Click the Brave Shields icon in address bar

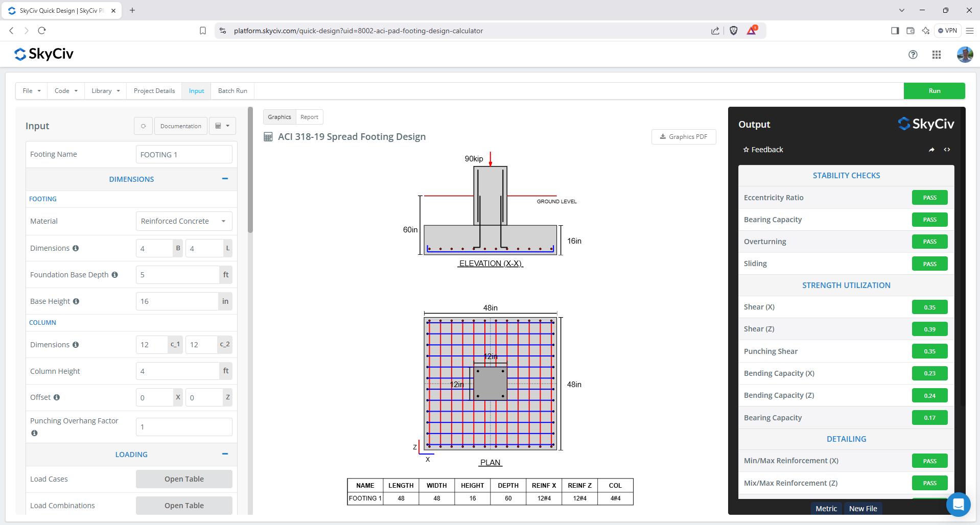(733, 31)
